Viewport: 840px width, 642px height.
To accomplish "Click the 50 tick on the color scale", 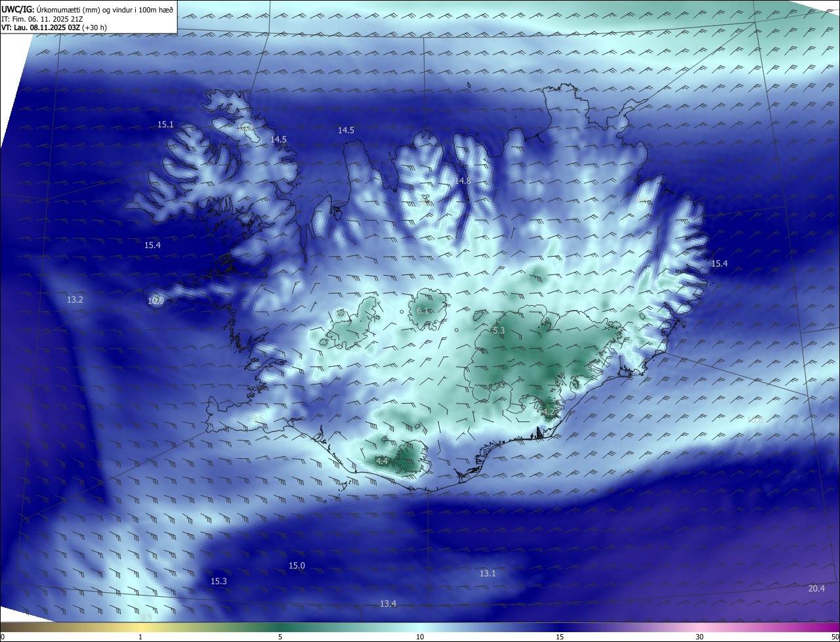I will point(835,637).
